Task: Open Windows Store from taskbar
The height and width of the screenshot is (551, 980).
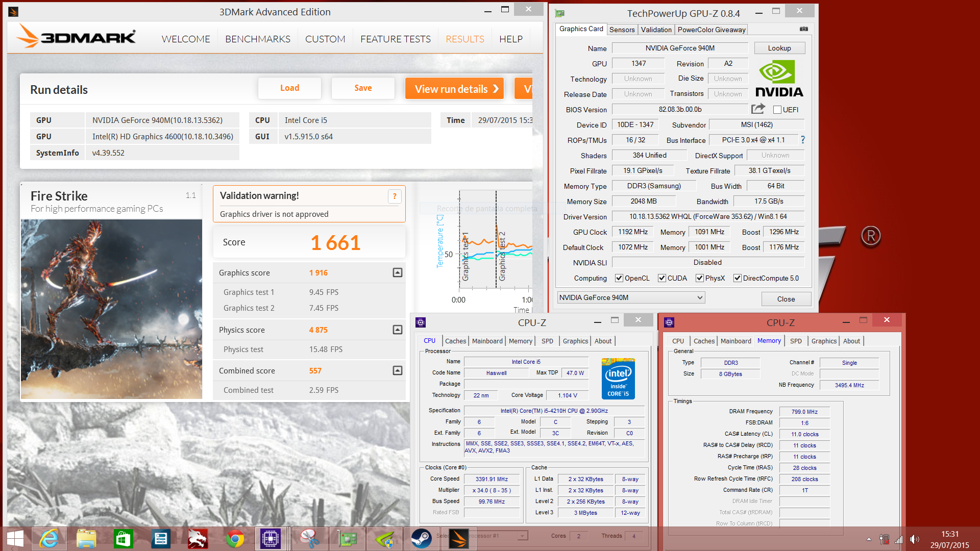Action: click(x=124, y=539)
